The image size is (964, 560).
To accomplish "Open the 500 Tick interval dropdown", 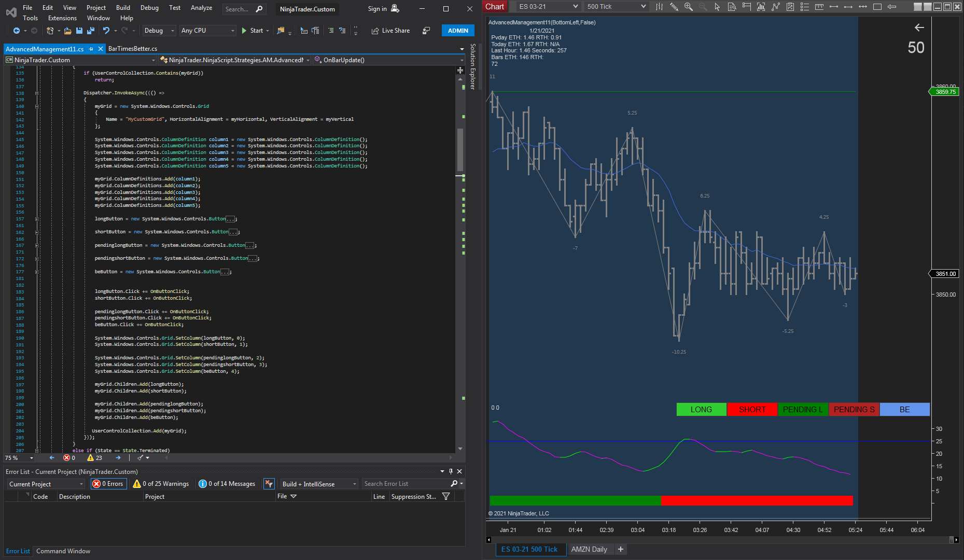I will (x=616, y=7).
